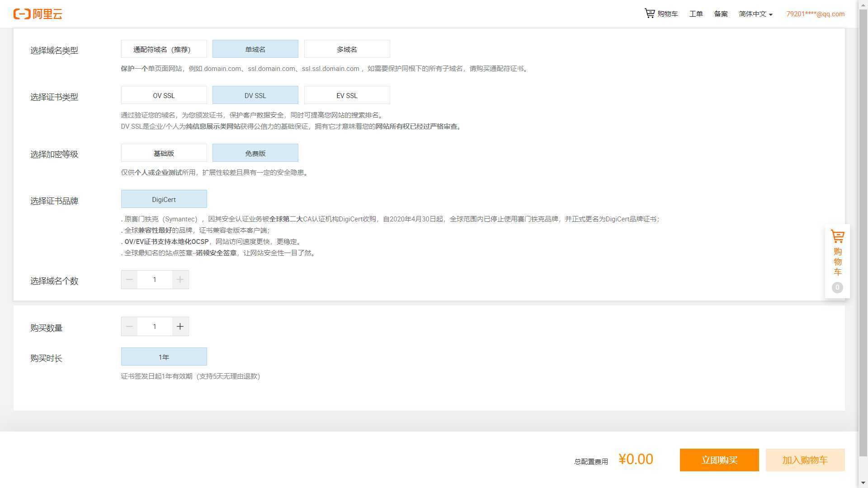The image size is (868, 488).
Task: Click the 选择域名类型 label
Action: 54,50
